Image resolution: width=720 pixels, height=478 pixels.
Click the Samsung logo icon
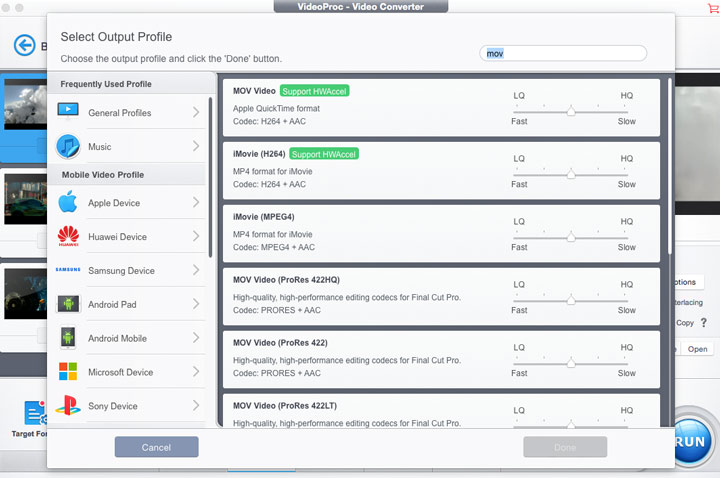click(68, 271)
